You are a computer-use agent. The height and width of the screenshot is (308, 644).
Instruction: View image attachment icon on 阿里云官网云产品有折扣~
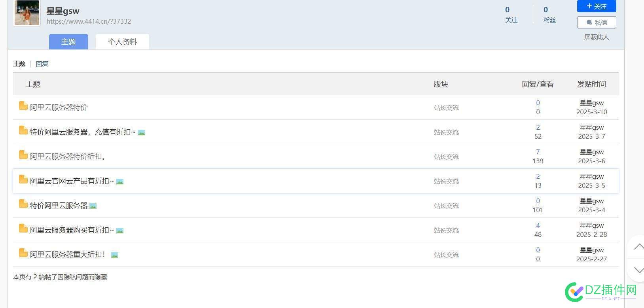point(120,181)
